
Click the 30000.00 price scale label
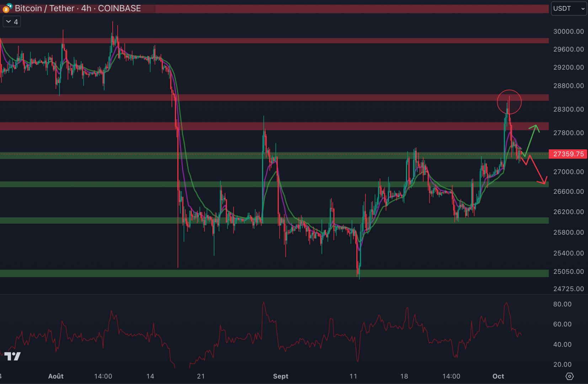(x=568, y=31)
